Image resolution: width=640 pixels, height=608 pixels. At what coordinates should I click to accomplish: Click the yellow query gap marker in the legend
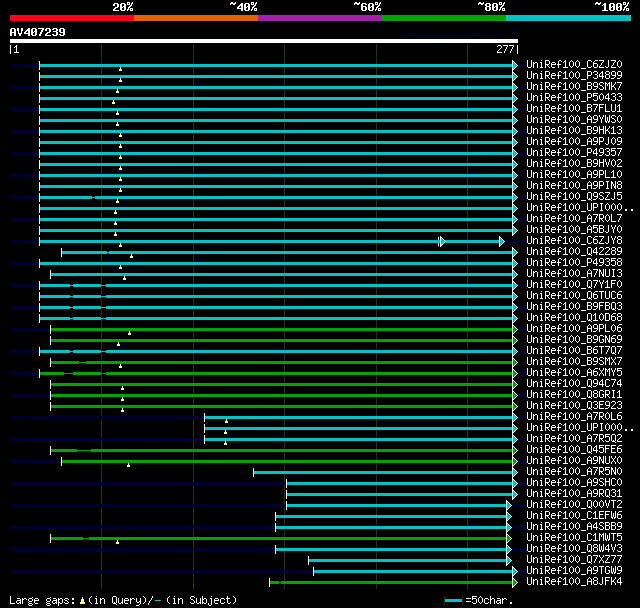tap(82, 600)
